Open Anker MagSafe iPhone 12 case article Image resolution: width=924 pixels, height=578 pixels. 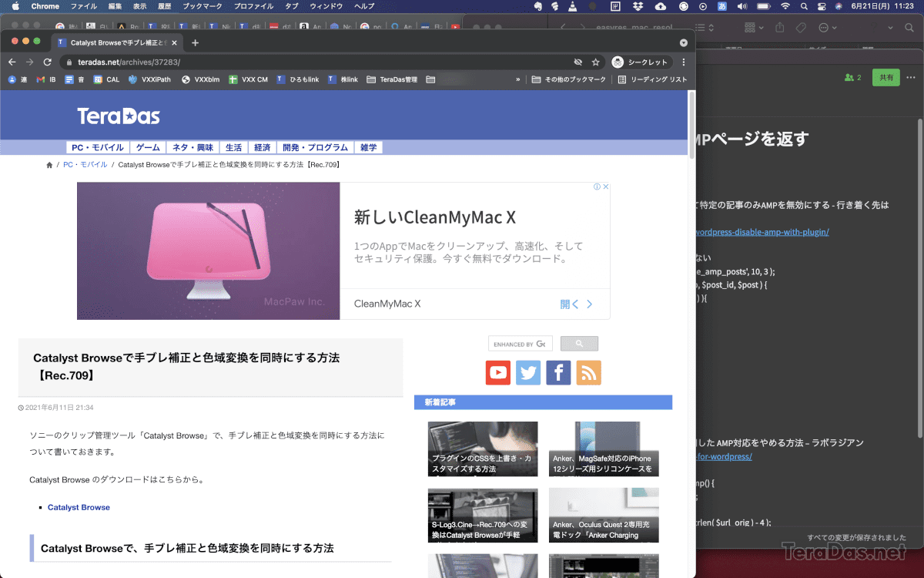pos(604,449)
